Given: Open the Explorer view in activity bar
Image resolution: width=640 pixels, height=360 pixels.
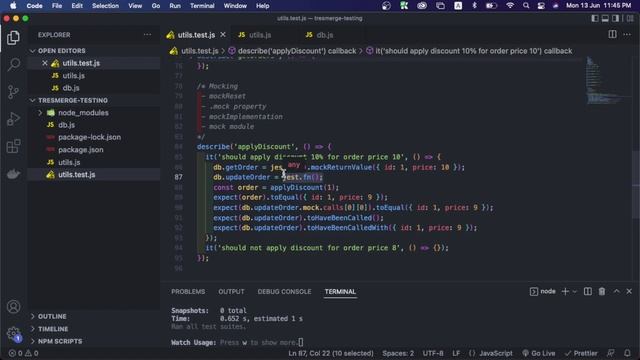Looking at the screenshot, I should [x=13, y=38].
